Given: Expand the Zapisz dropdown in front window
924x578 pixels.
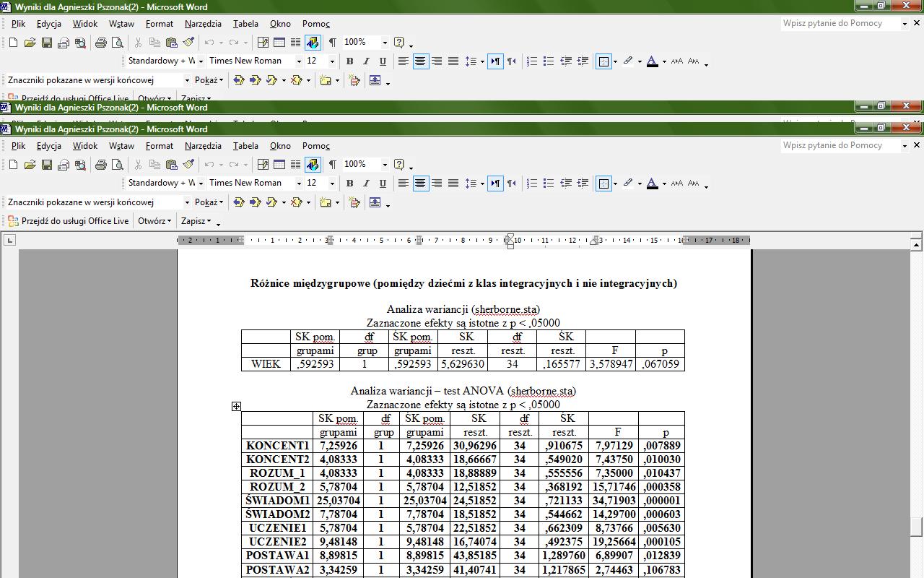Looking at the screenshot, I should (x=196, y=221).
